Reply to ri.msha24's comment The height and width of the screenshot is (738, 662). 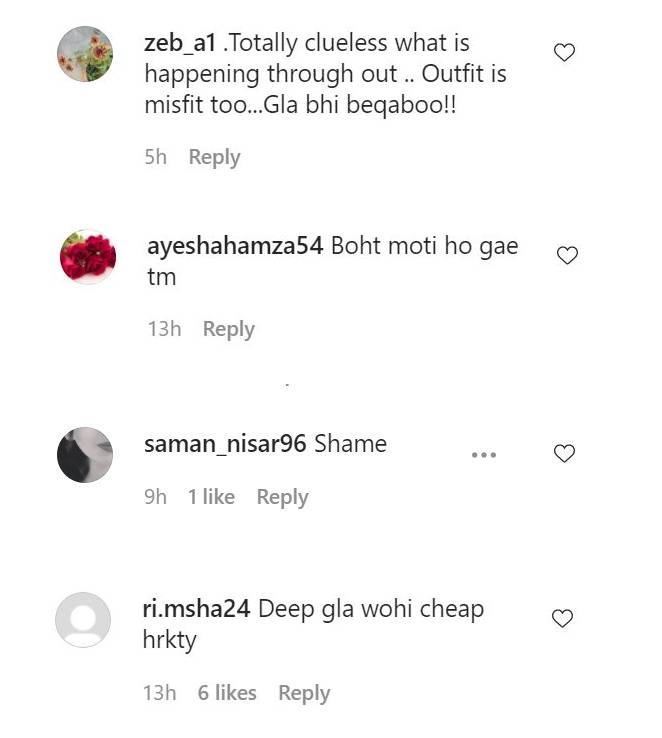tap(304, 694)
